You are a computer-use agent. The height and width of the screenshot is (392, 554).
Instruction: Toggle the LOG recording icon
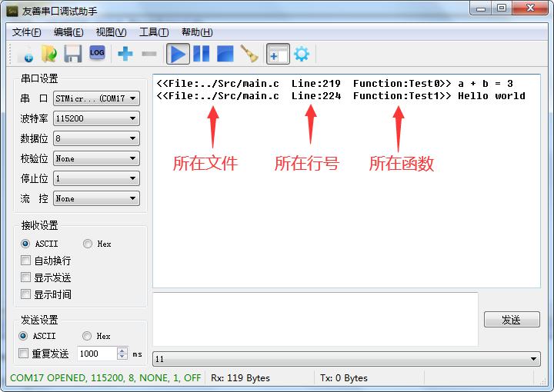(x=97, y=53)
